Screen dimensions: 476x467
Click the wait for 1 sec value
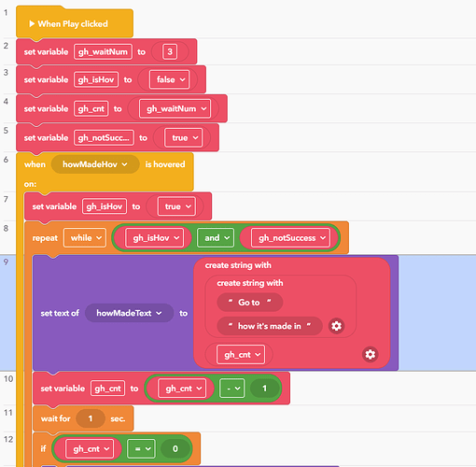tap(91, 418)
